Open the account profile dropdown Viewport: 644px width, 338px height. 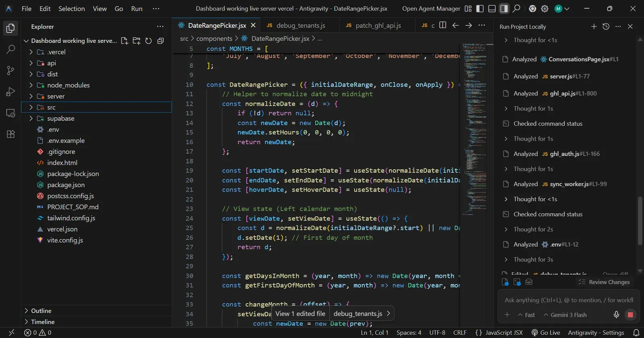(x=562, y=8)
